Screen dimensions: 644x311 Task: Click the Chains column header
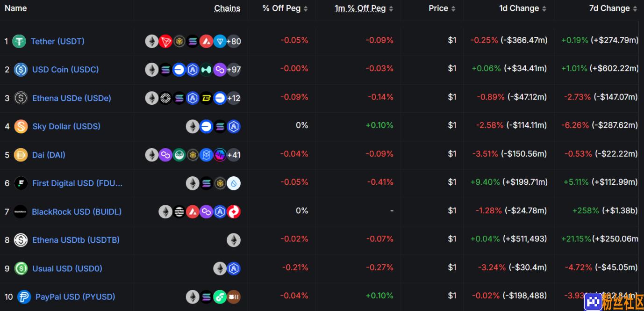[x=227, y=8]
